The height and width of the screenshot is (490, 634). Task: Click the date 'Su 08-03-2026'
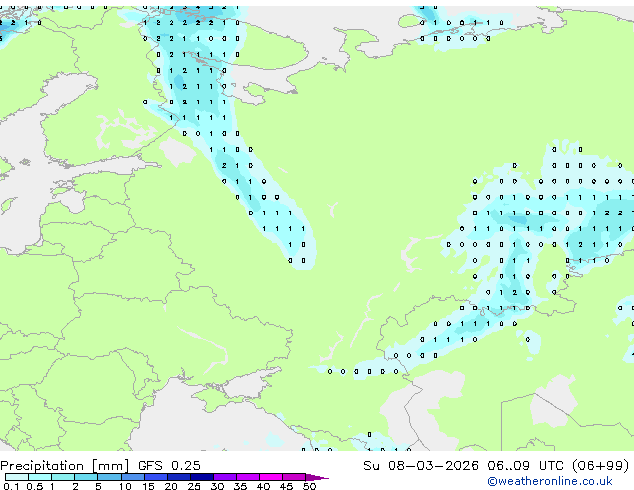[421, 466]
